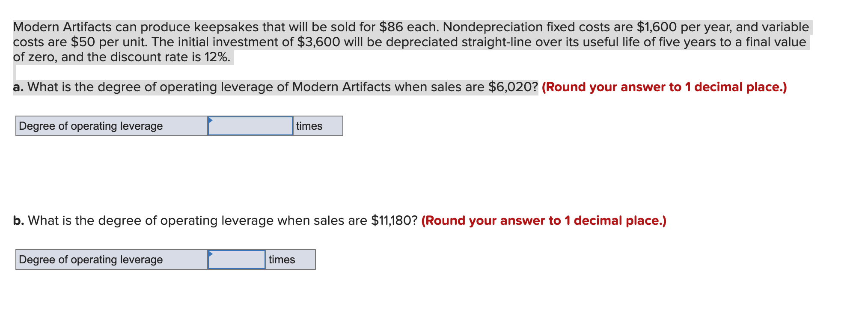
Task: Click the answer input field for part a
Action: click(250, 126)
